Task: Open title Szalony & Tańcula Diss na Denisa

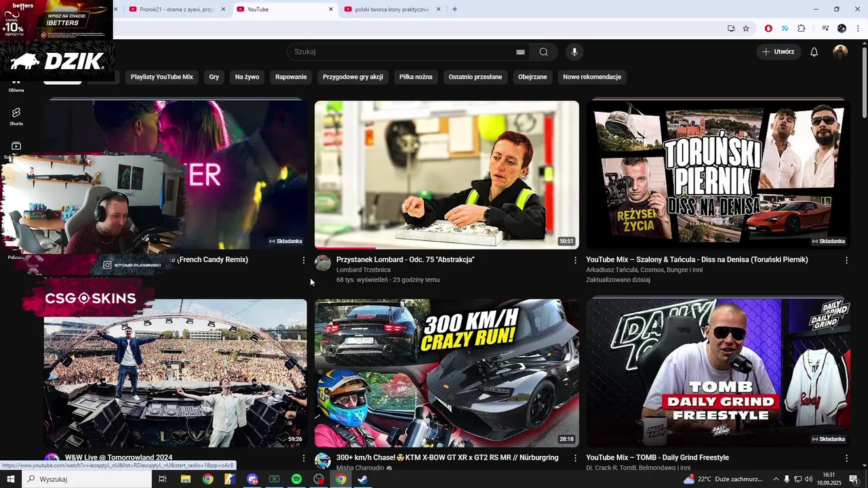Action: 697,260
